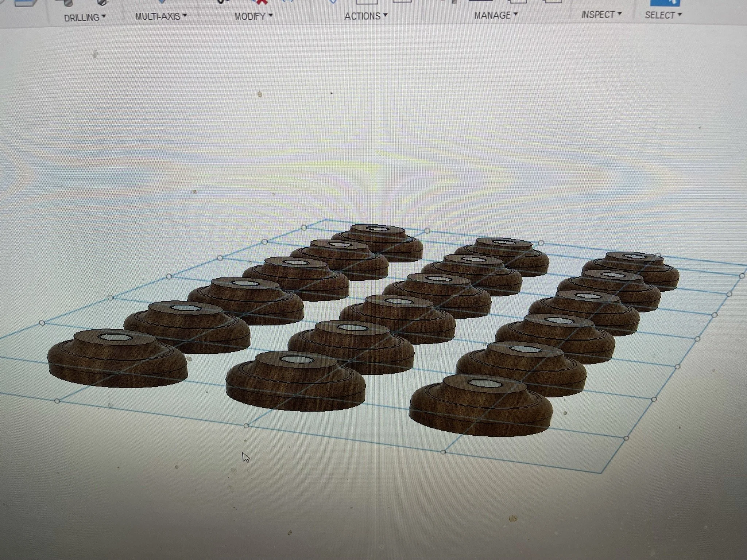Activate the blue Select tool icon
Image resolution: width=747 pixels, height=560 pixels.
pos(665,2)
